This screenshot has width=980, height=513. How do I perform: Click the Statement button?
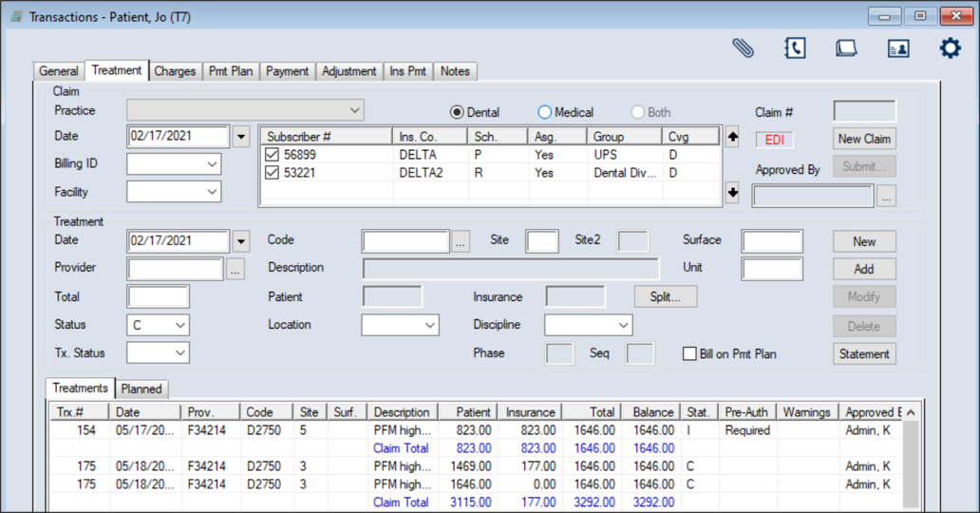click(864, 354)
